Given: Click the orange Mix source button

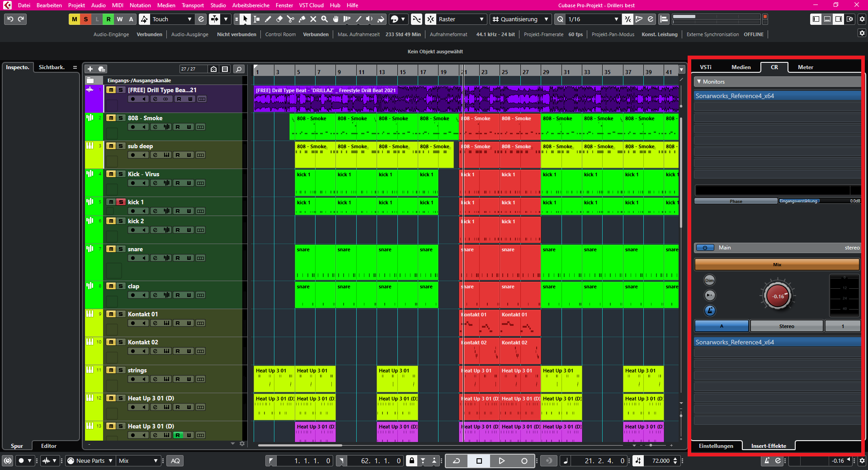Looking at the screenshot, I should pos(777,264).
